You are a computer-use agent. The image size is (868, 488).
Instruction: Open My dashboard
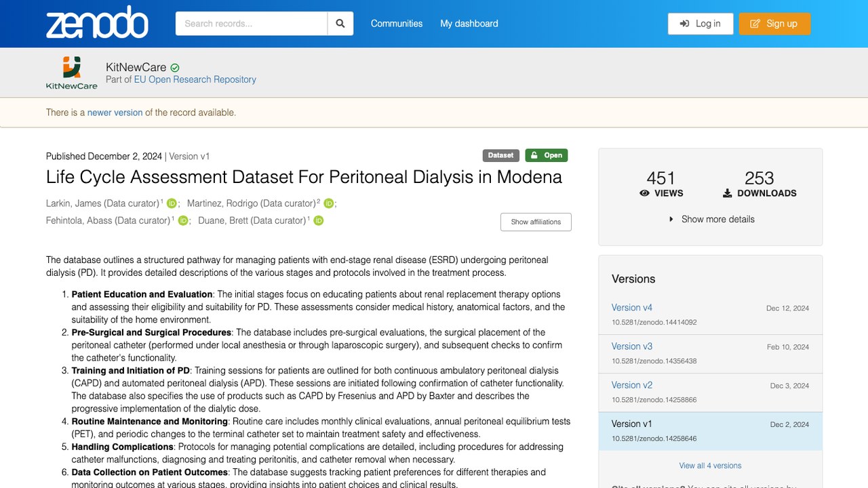[x=469, y=24]
